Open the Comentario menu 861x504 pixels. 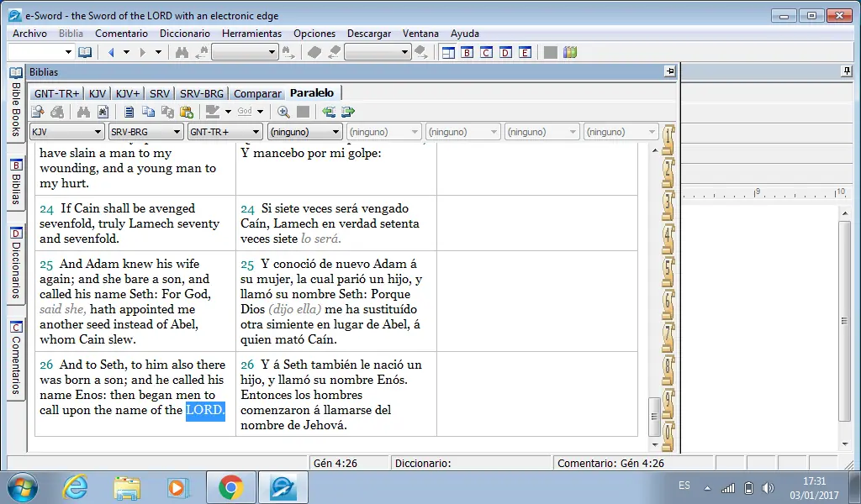coord(121,34)
